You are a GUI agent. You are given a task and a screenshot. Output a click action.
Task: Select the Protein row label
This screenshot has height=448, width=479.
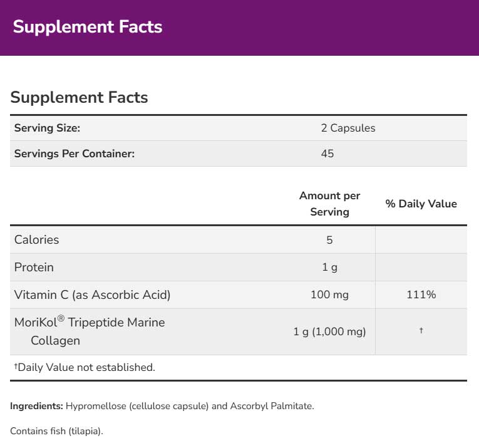[34, 267]
